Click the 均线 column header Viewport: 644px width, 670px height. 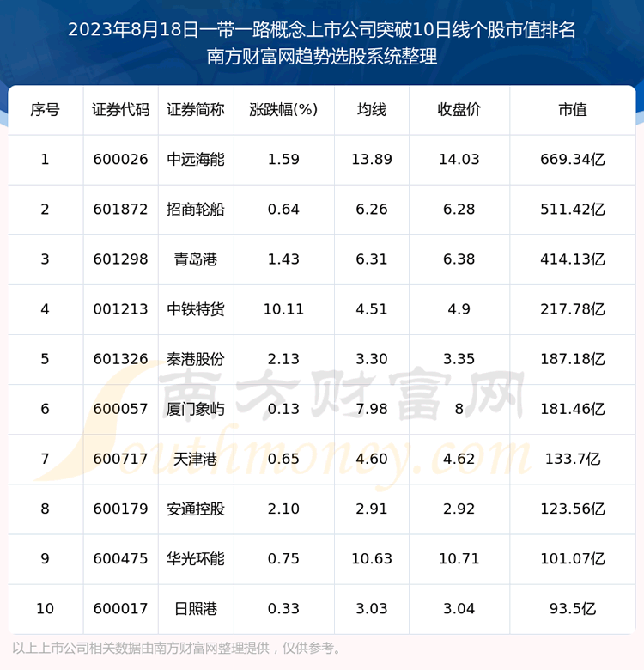(372, 110)
